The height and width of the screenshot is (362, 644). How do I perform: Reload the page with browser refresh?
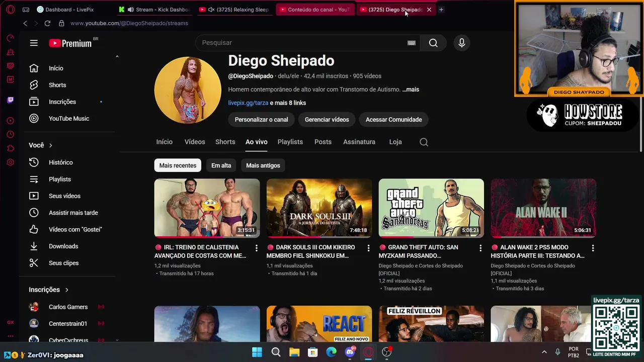click(x=47, y=23)
